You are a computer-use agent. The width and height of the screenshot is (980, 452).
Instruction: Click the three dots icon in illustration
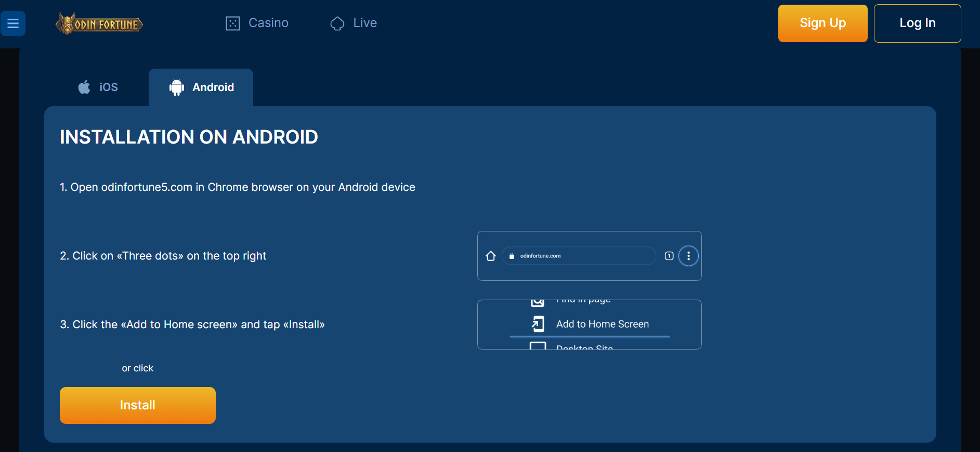[x=688, y=256]
